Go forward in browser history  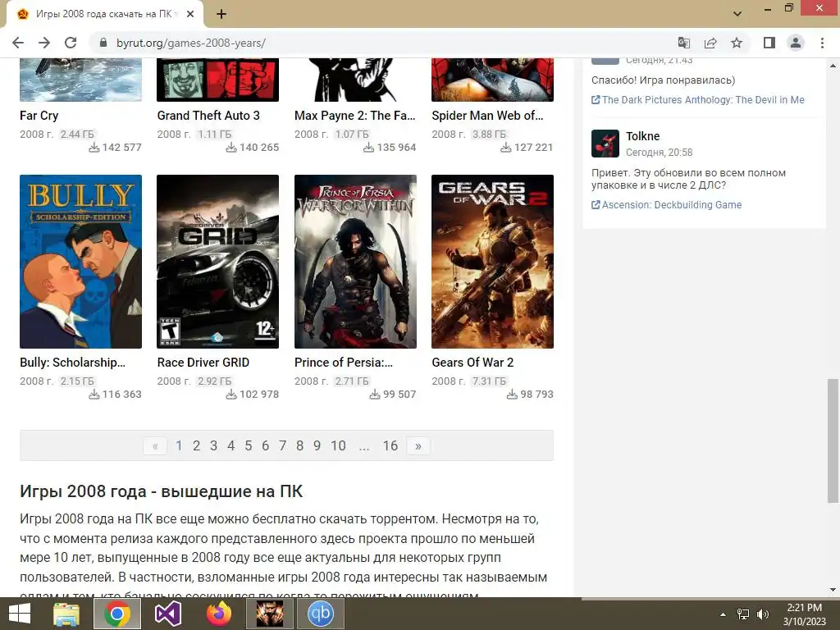coord(44,43)
